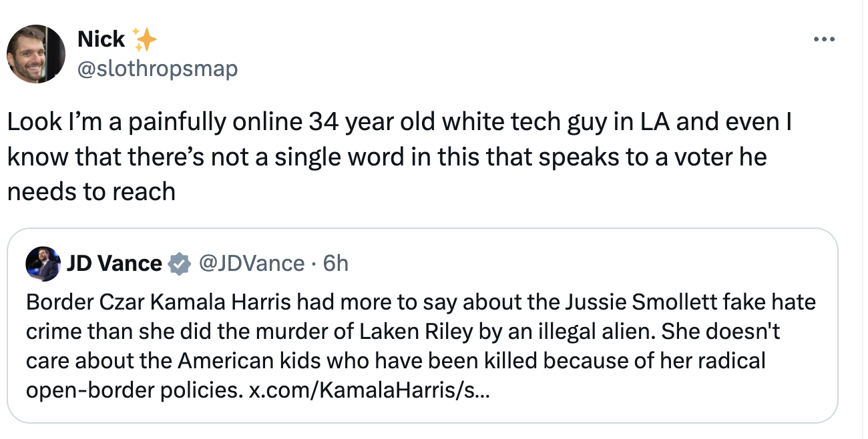Open the x.com/KamalaHarris/s… link
868x439 pixels.
coord(369,390)
